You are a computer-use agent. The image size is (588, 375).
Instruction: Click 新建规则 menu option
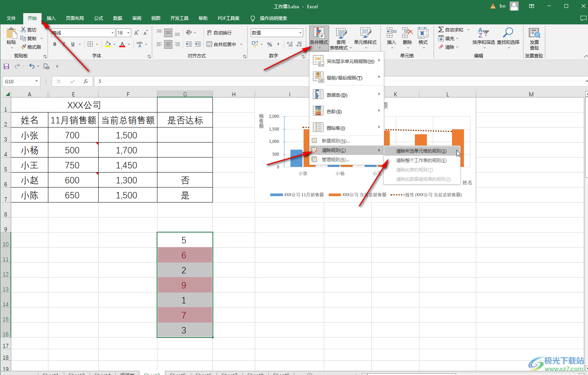tap(347, 141)
